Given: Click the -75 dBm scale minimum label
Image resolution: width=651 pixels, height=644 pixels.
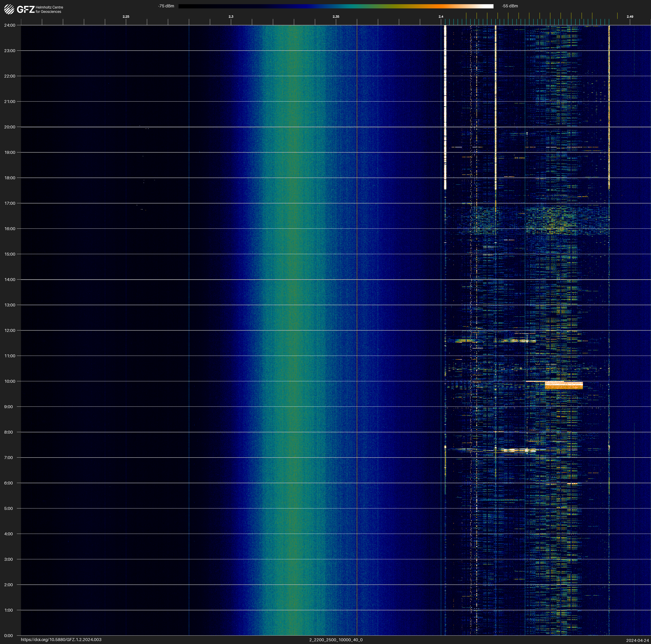Looking at the screenshot, I should click(166, 6).
